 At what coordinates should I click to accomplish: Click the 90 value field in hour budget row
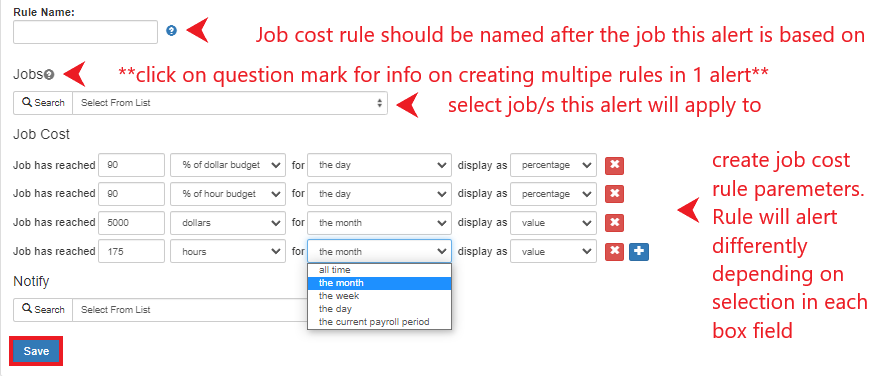tap(131, 194)
